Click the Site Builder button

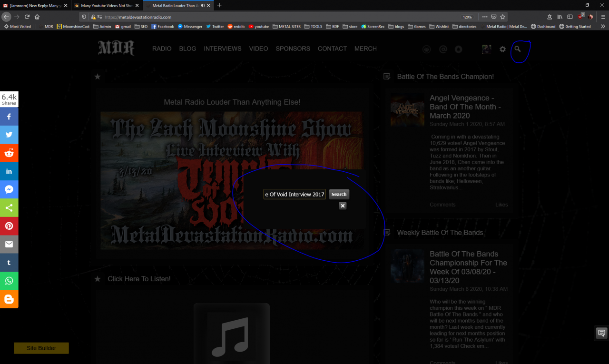point(41,348)
